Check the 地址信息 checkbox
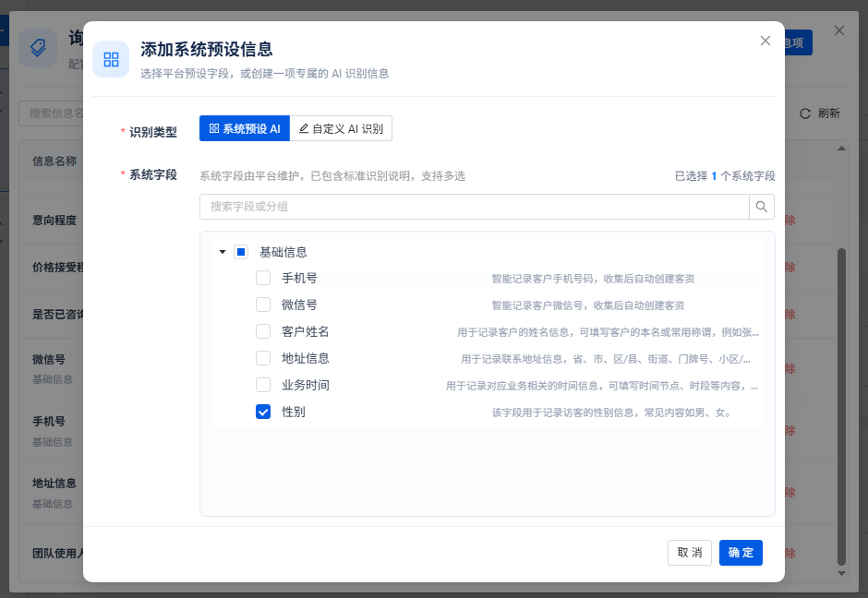Screen dimensions: 868x598 [x=263, y=358]
